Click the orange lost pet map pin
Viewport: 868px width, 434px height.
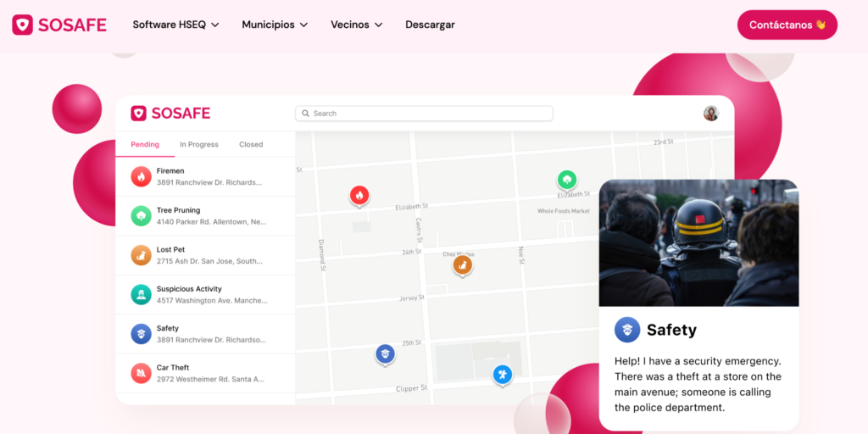(x=462, y=265)
